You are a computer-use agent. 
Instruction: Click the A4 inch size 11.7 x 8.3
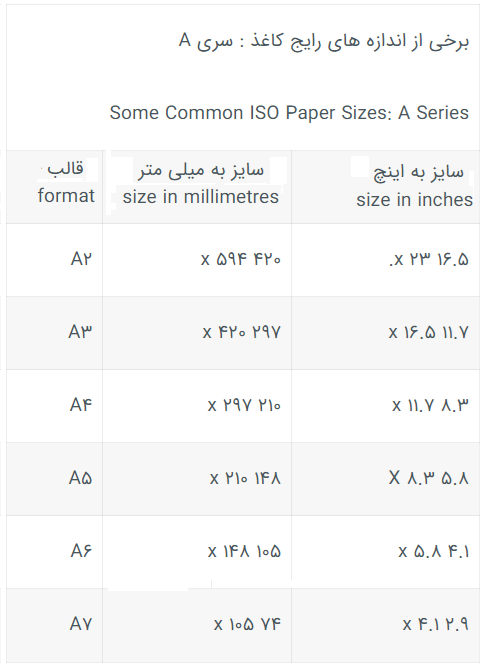coord(430,405)
